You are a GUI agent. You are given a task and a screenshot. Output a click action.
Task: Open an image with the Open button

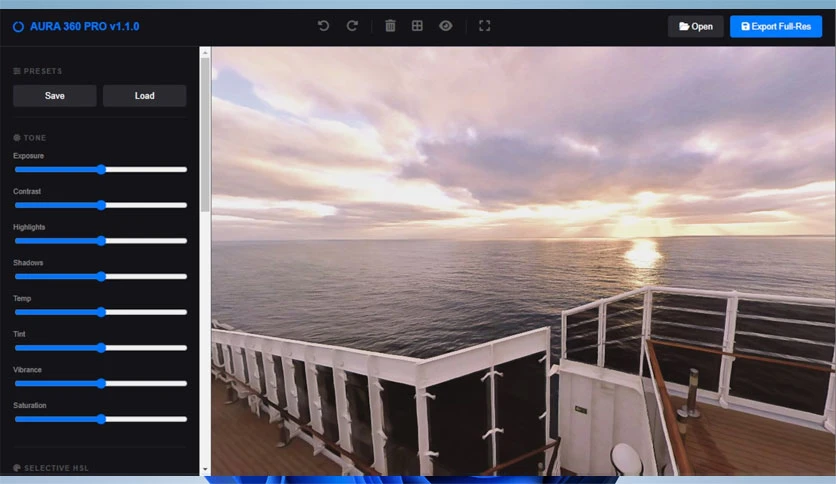[696, 26]
